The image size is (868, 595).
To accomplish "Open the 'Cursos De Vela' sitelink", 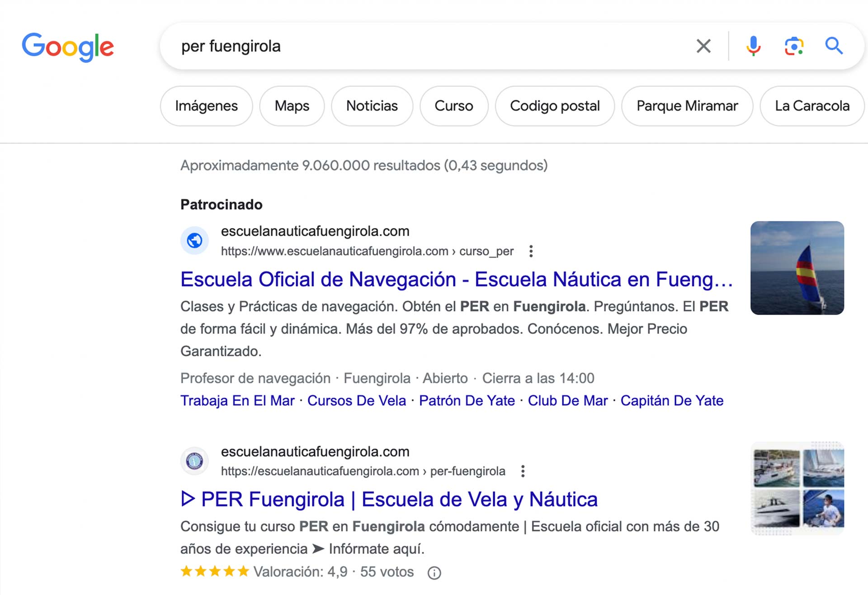I will (x=357, y=401).
